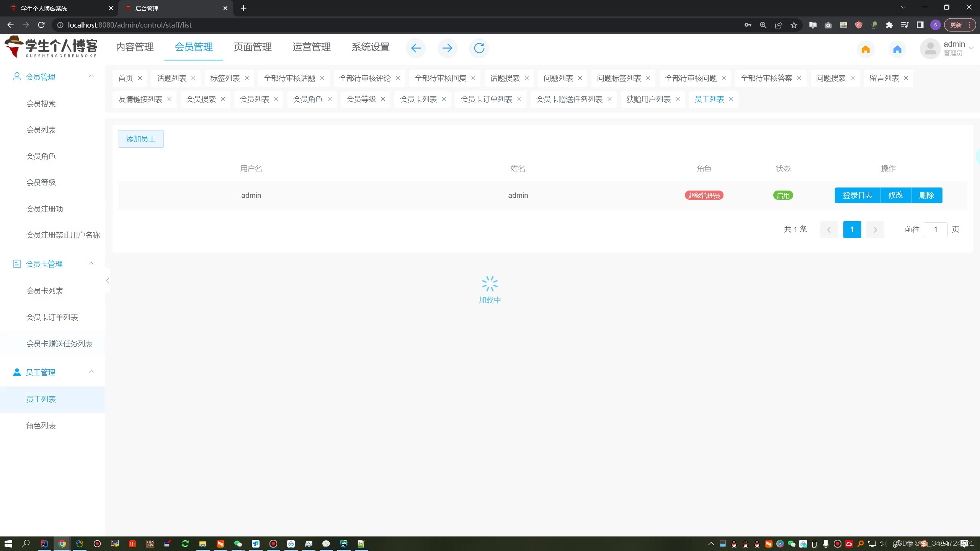This screenshot has height=551, width=980.
Task: Switch to the 内容管理 top menu
Action: tap(135, 47)
